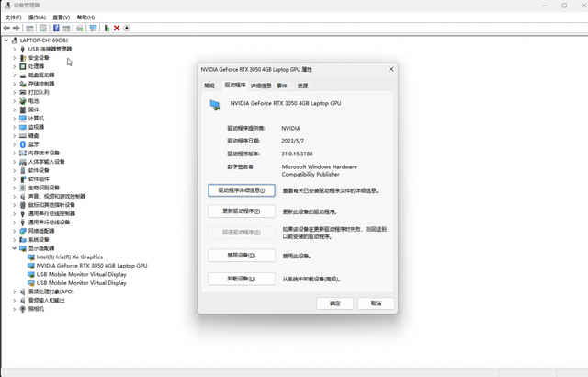The height and width of the screenshot is (377, 588).
Task: Click the disable device down-arrow circle icon
Action: [x=127, y=29]
